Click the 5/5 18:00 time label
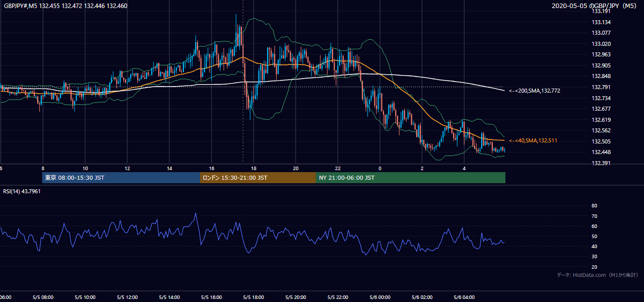The image size is (644, 302). (x=253, y=297)
